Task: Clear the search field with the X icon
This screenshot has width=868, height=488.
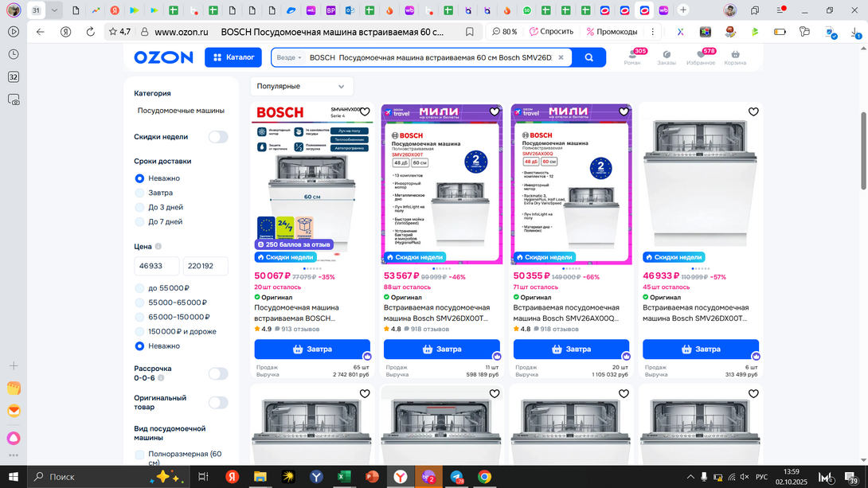Action: pyautogui.click(x=561, y=57)
